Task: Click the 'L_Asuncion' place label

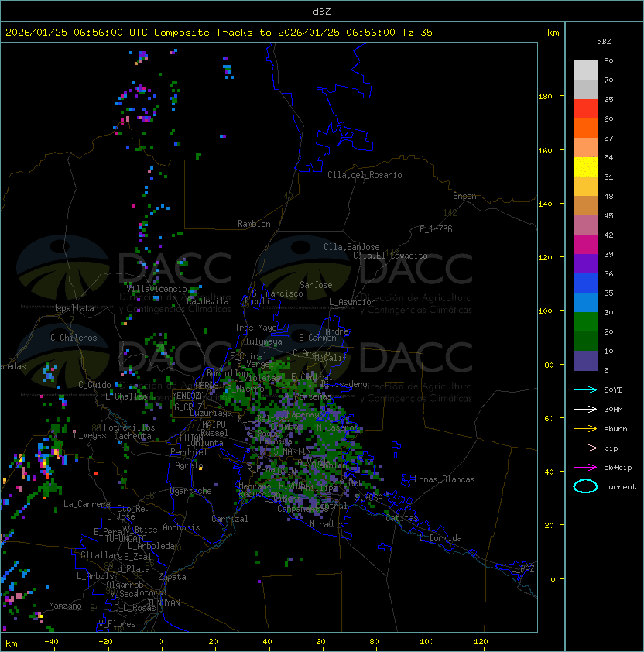Action: (x=352, y=302)
